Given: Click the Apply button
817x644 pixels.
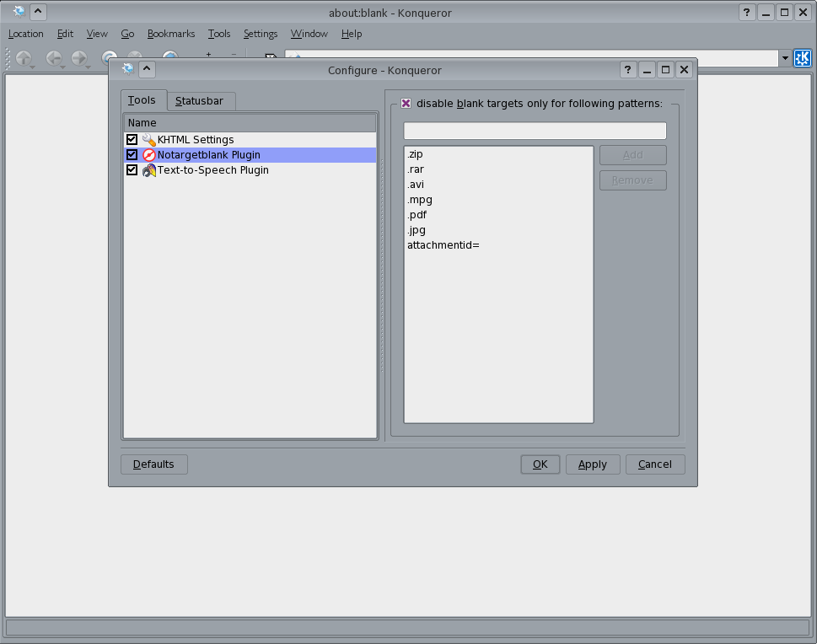Looking at the screenshot, I should [593, 464].
